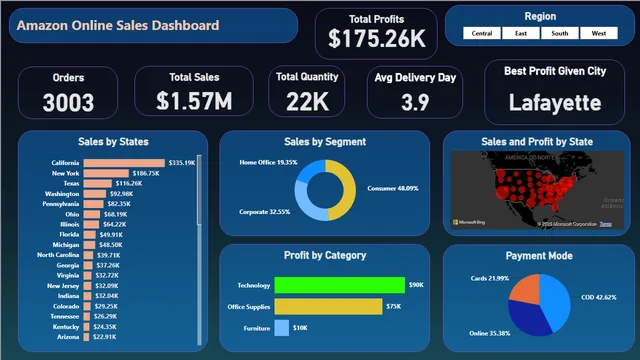Click the Region slicer heading
Viewport: 640px width, 360px height.
[540, 16]
